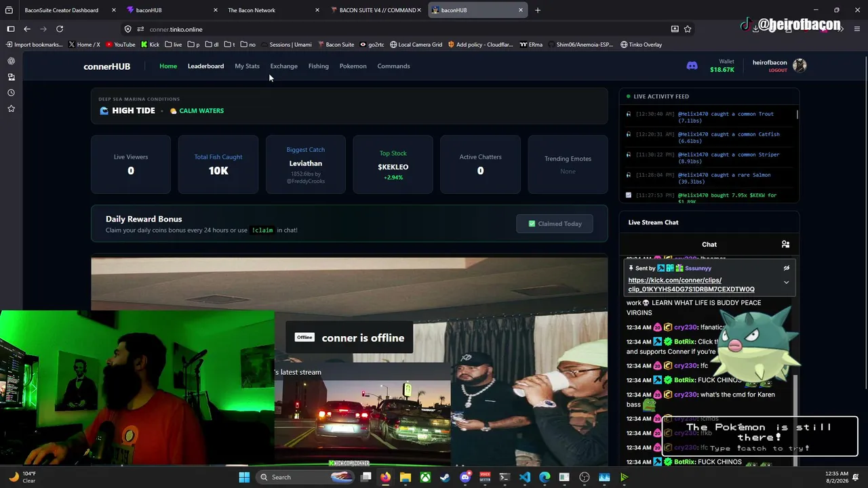Open Steam from the taskbar
The width and height of the screenshot is (868, 488).
click(x=445, y=477)
